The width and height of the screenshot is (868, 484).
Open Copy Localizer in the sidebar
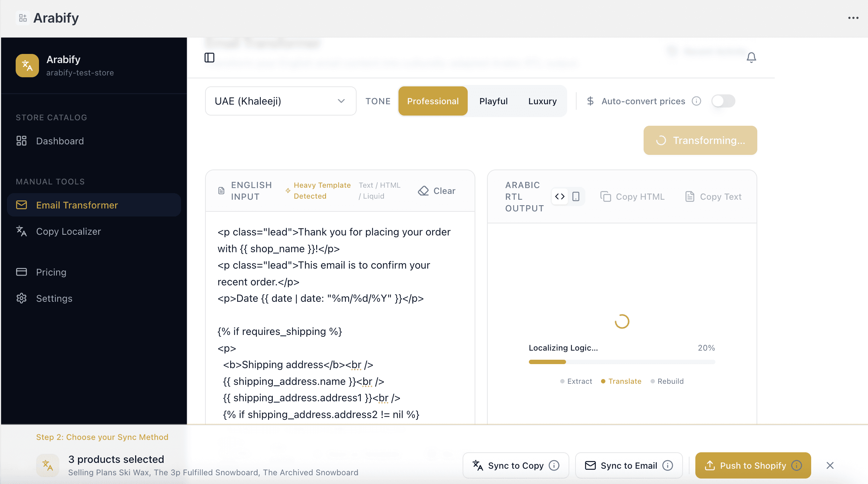click(x=68, y=231)
